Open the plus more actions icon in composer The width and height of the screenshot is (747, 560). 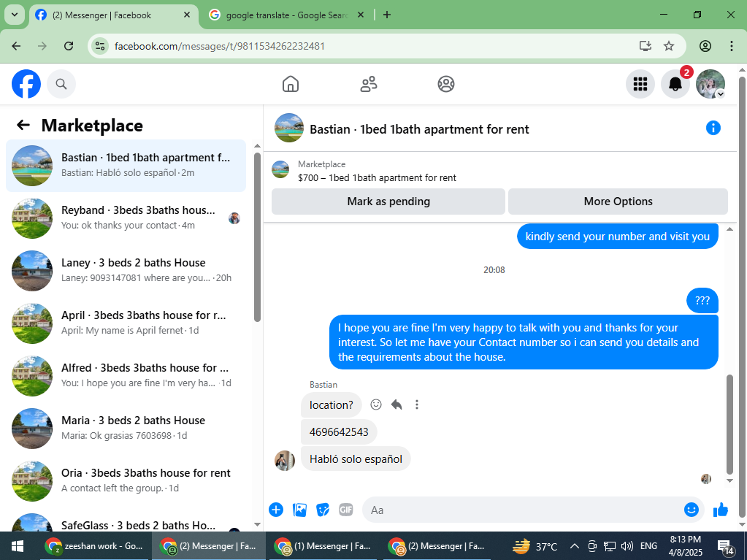pyautogui.click(x=276, y=510)
